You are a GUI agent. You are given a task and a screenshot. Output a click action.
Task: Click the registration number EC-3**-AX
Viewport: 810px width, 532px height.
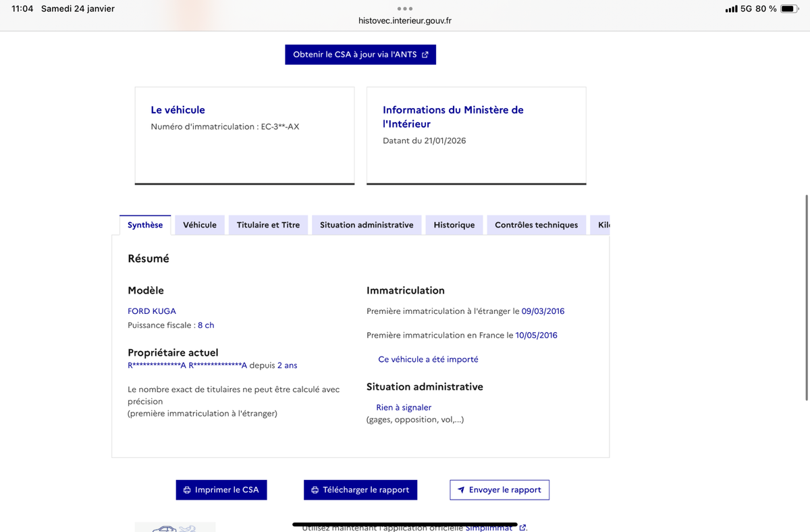[280, 126]
